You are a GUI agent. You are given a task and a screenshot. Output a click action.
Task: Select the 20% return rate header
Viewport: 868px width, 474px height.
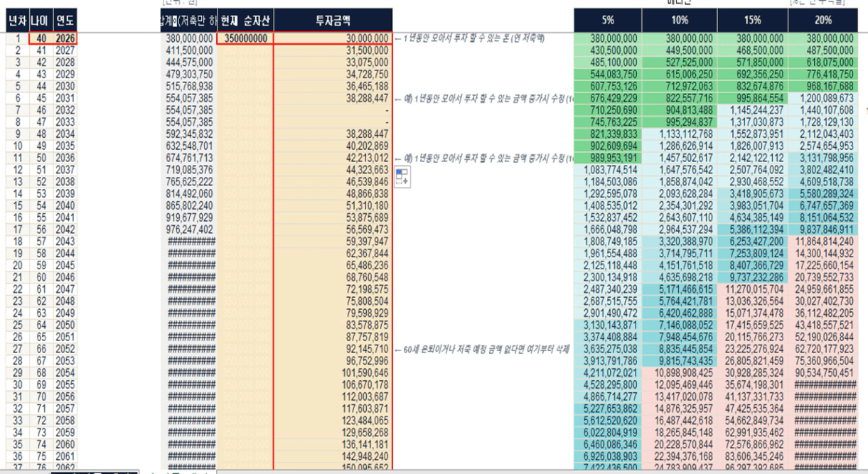[823, 20]
